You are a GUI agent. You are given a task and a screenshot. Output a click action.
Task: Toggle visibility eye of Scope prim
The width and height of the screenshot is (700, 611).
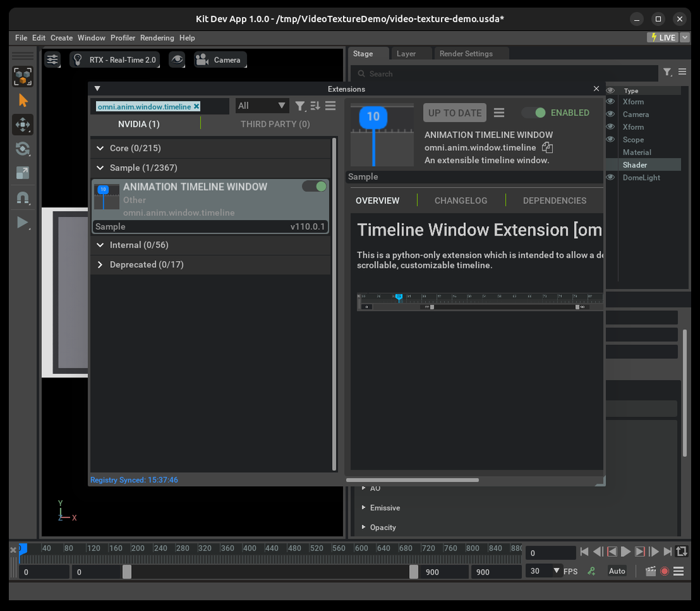coord(610,139)
